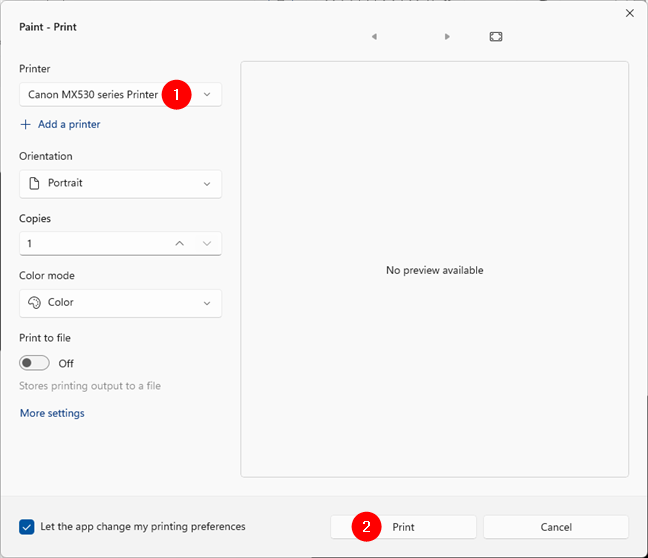Click the Copies section label
Image resolution: width=648 pixels, height=558 pixels.
coord(35,219)
